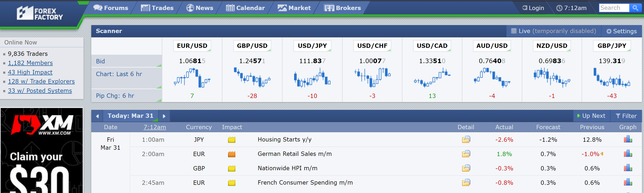
Task: Open graph for Housing Starts y/y
Action: pos(628,139)
